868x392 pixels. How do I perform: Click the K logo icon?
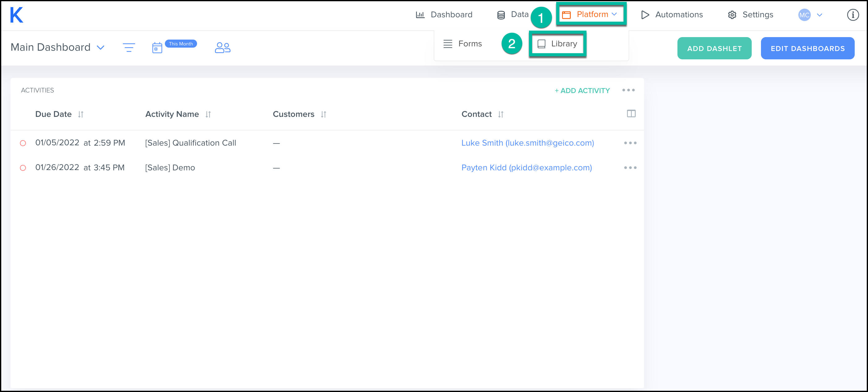16,15
